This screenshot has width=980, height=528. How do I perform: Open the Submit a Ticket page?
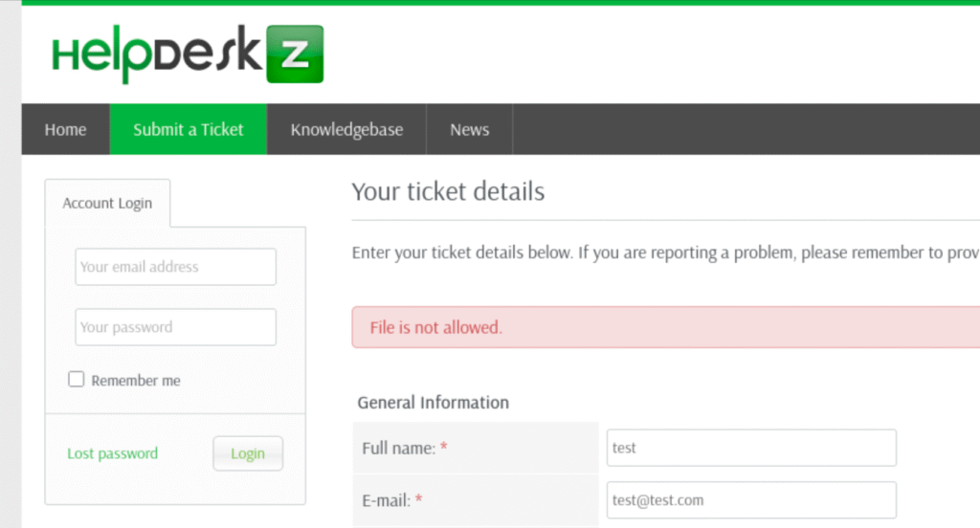pos(189,129)
